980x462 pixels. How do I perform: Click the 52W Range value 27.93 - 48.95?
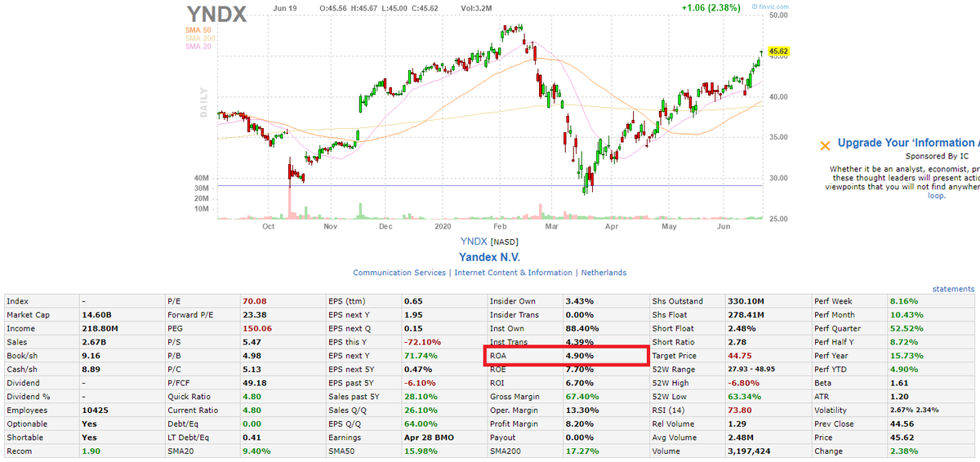pyautogui.click(x=751, y=370)
